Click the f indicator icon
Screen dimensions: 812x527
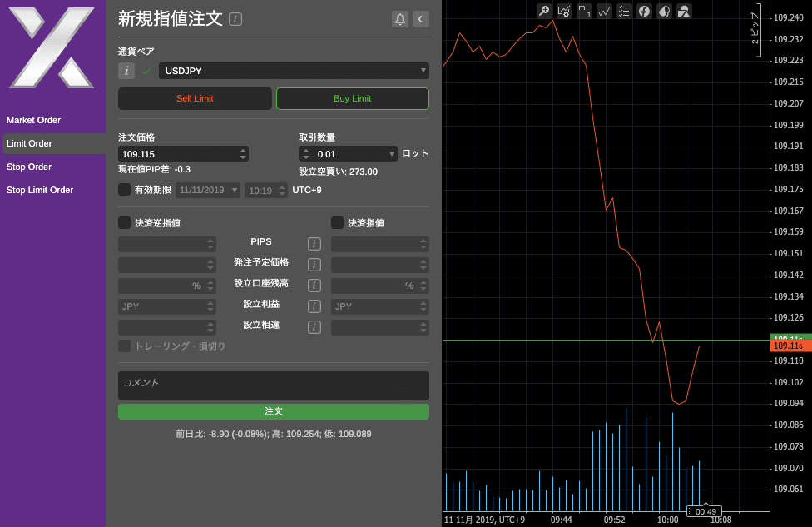[x=644, y=11]
